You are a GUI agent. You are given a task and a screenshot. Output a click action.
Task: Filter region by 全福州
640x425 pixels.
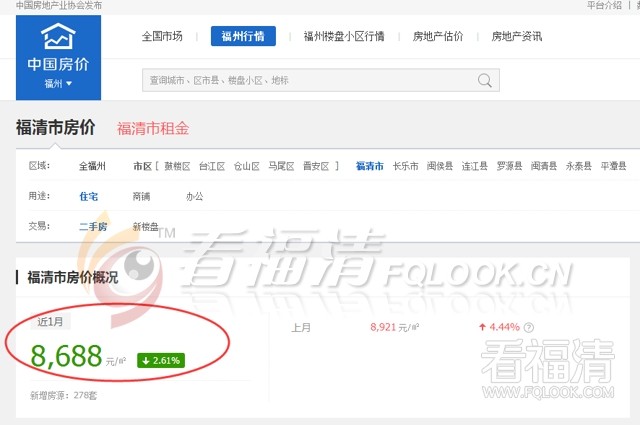point(92,166)
